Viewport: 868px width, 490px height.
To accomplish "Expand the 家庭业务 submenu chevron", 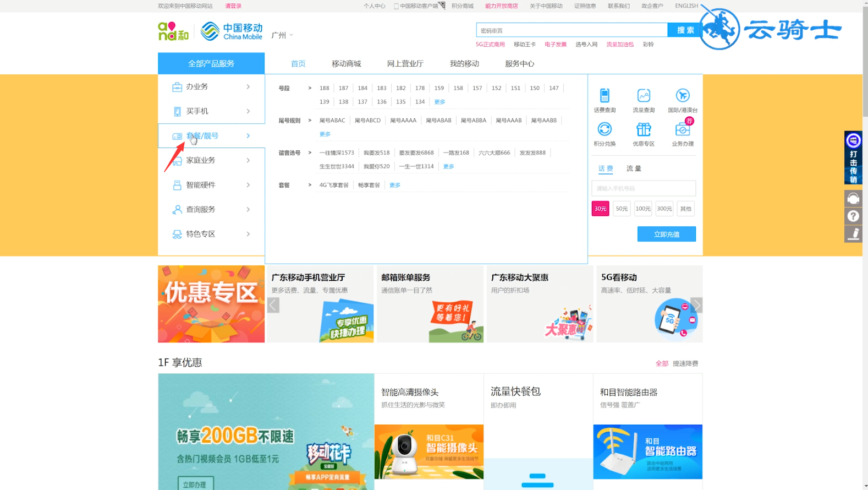I will pyautogui.click(x=248, y=160).
